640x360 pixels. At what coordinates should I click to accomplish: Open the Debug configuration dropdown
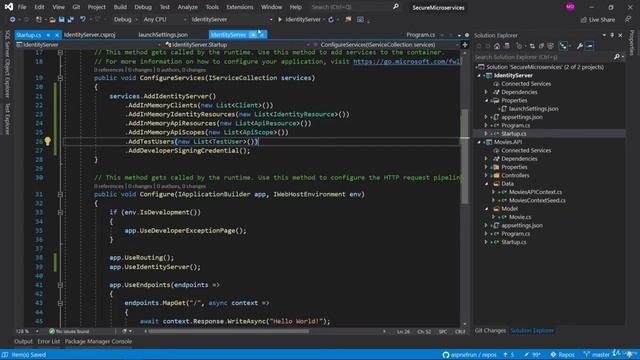(x=125, y=19)
